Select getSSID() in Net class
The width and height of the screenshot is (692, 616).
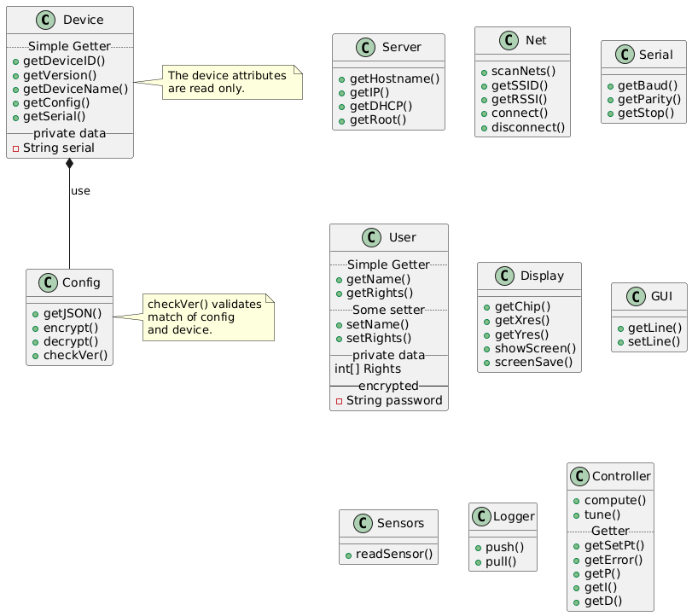coord(520,85)
